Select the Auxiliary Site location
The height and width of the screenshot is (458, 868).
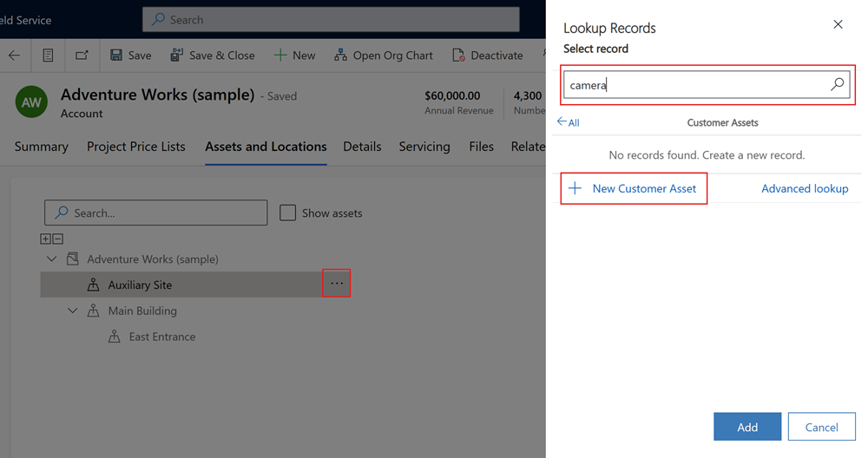140,285
